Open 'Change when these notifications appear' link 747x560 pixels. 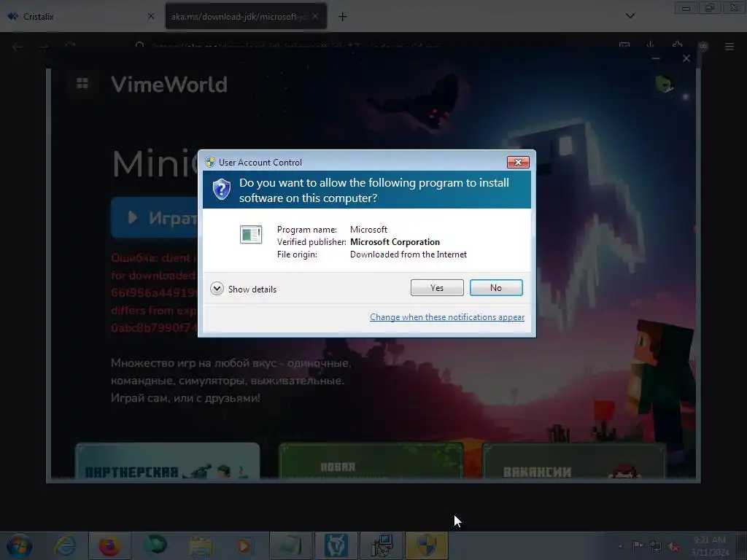pyautogui.click(x=447, y=317)
